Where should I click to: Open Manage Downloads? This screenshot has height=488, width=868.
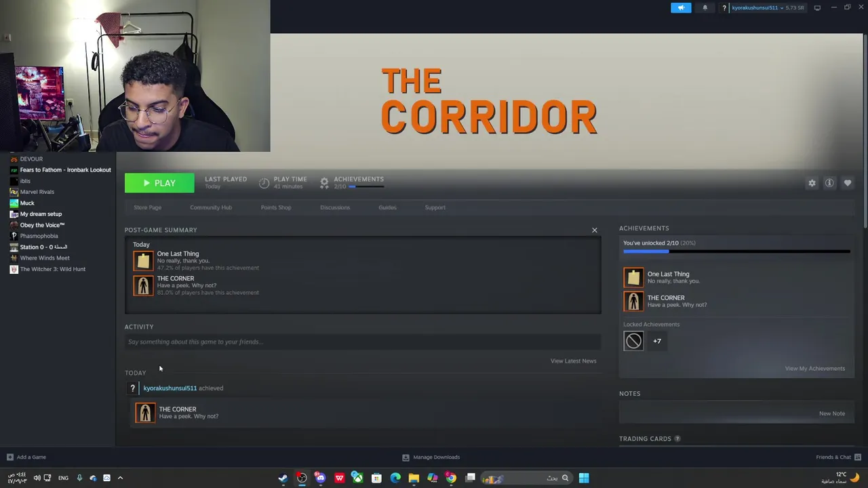coord(431,457)
